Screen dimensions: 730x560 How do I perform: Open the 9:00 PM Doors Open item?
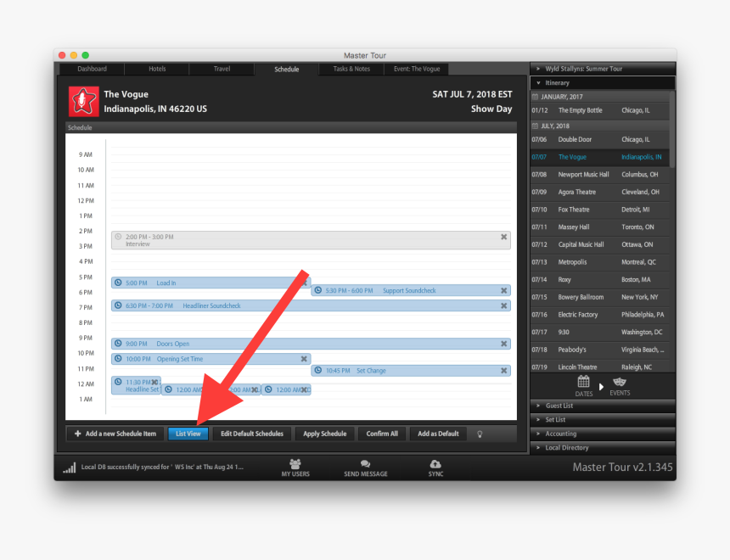[311, 344]
